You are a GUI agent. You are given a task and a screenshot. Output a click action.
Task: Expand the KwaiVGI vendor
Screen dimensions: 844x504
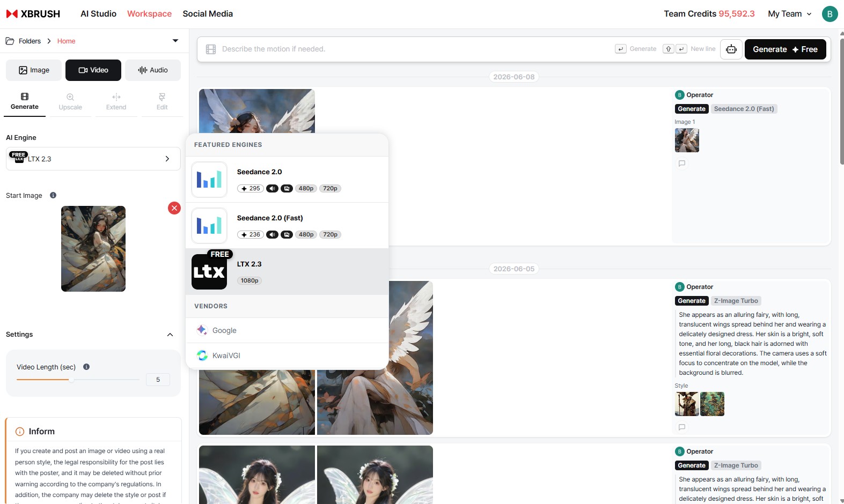[x=287, y=355]
